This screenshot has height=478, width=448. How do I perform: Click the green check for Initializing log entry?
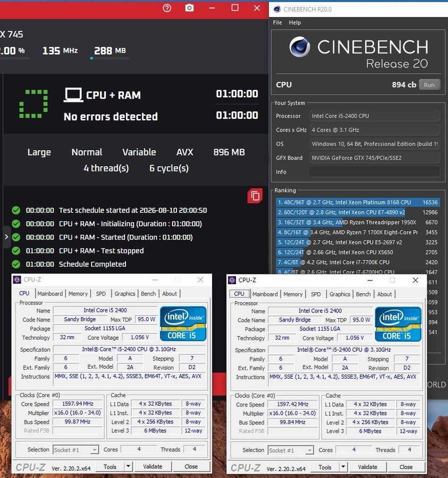[16, 224]
